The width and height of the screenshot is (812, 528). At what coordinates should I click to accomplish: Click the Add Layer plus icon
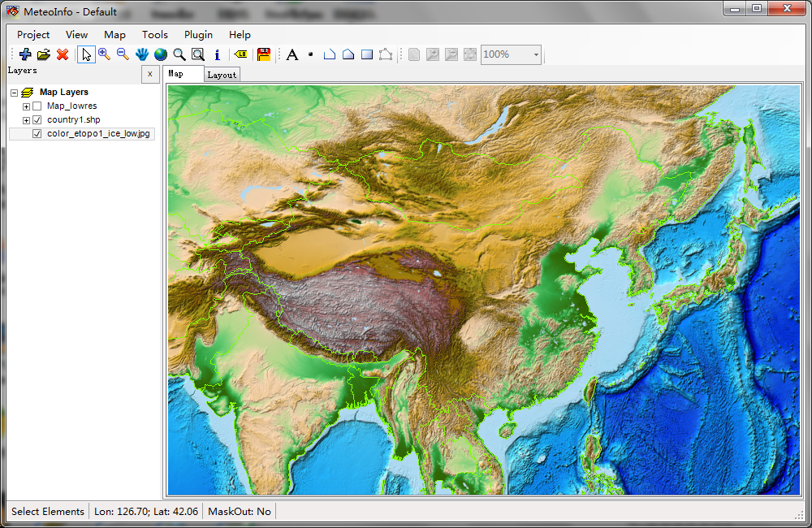pyautogui.click(x=25, y=54)
